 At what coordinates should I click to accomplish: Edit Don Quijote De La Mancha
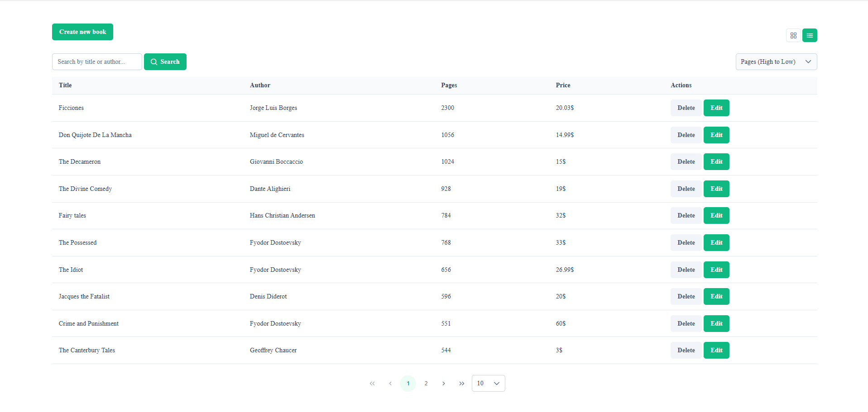[x=716, y=135]
